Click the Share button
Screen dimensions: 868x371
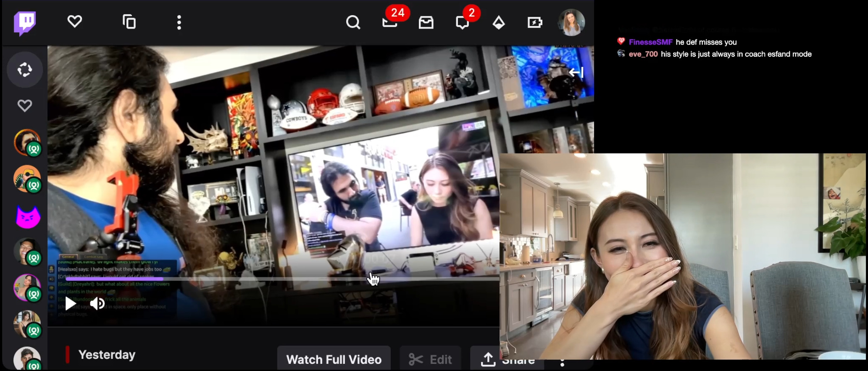(507, 359)
